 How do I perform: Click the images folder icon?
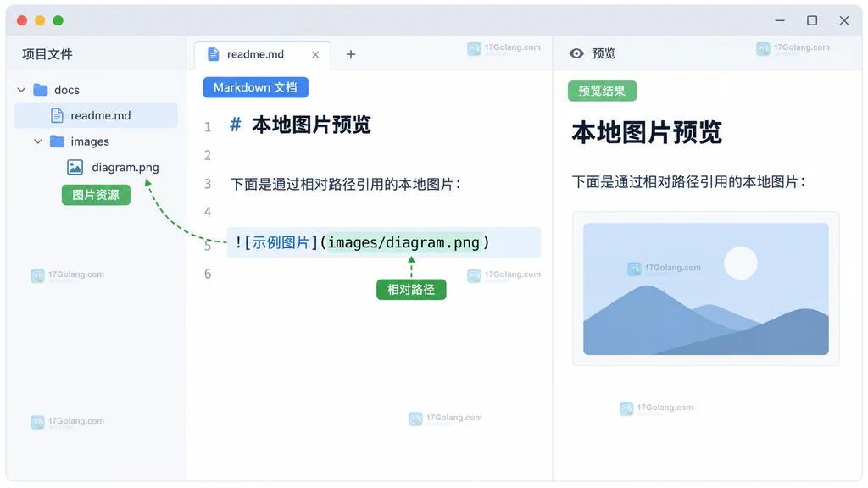[57, 141]
